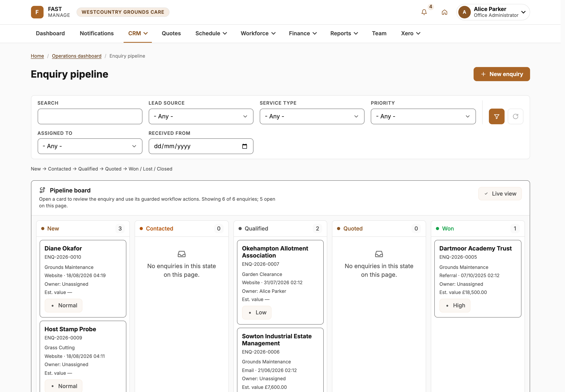Click the Alice Parker avatar circle
The height and width of the screenshot is (392, 565).
tap(464, 12)
